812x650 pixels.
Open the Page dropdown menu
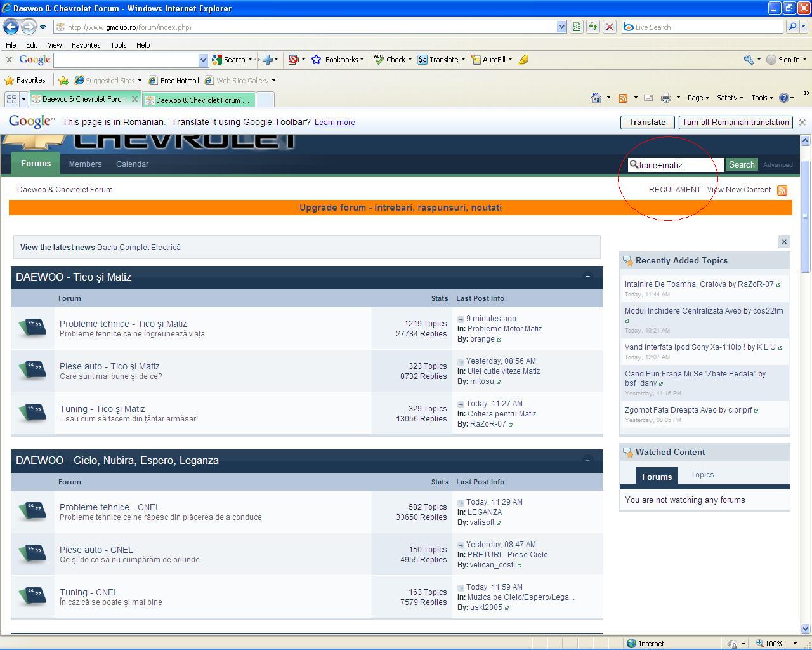[x=698, y=98]
